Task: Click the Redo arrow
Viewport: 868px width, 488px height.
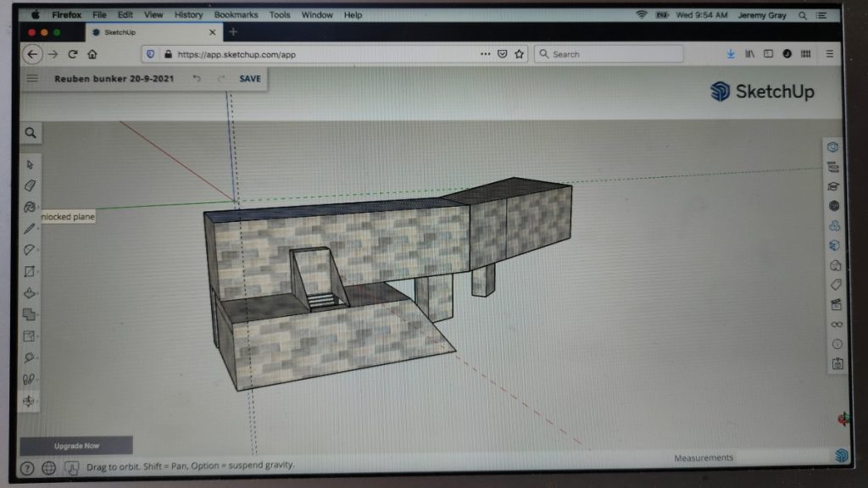Action: (221, 79)
